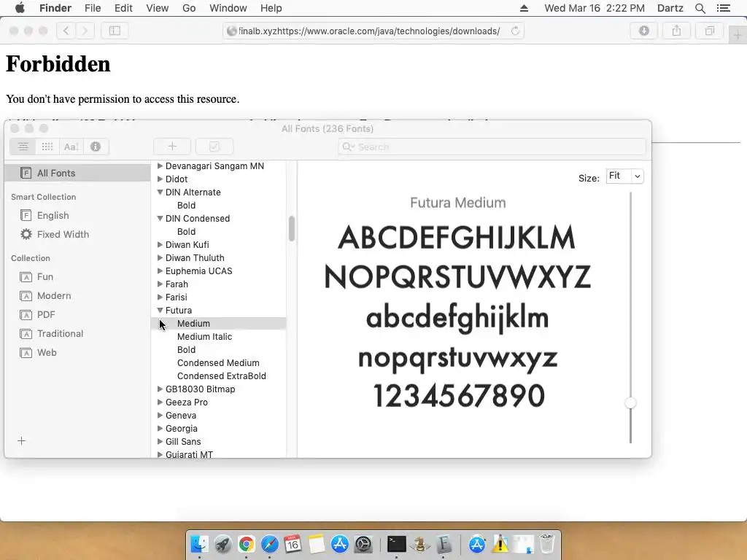
Task: Collapse the DIN Condensed family
Action: pyautogui.click(x=160, y=218)
